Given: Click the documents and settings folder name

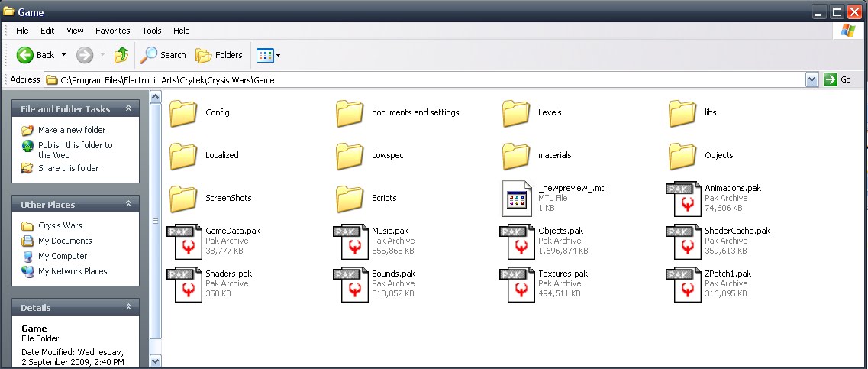Looking at the screenshot, I should 415,112.
